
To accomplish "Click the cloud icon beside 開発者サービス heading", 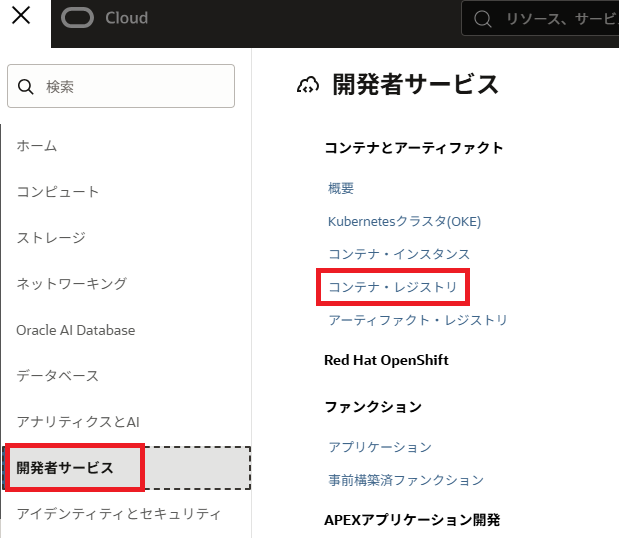I will 308,86.
